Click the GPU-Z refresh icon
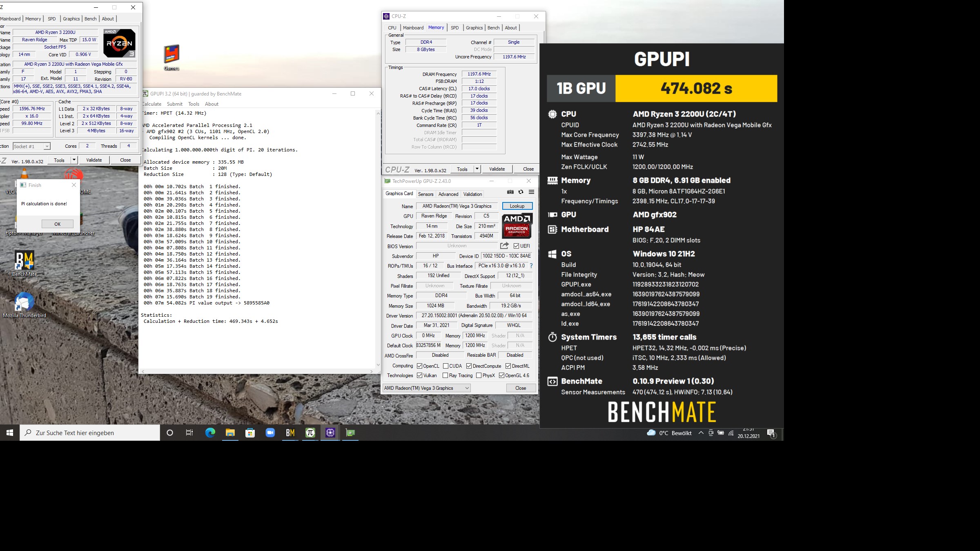Screen dimensions: 980x551 point(521,192)
